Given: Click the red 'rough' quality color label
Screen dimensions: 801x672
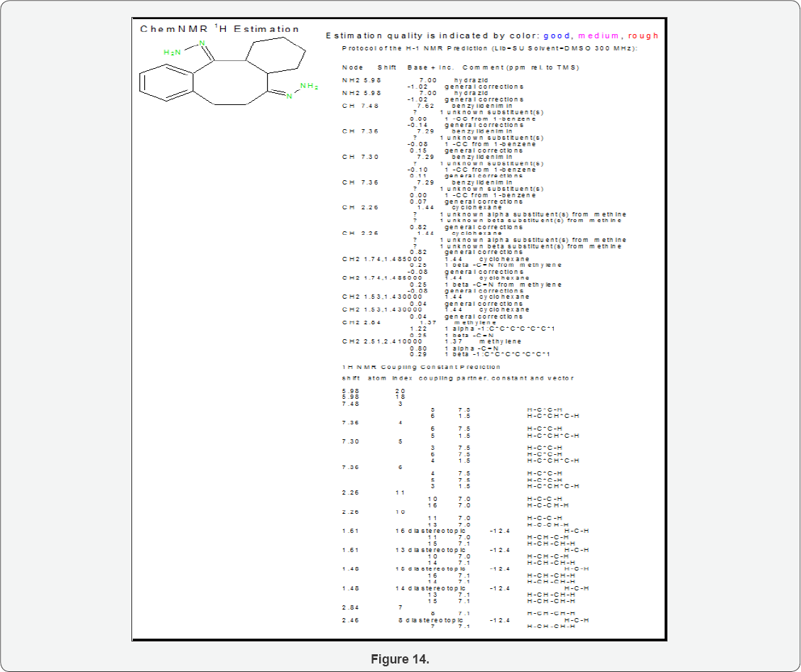Looking at the screenshot, I should tap(643, 35).
